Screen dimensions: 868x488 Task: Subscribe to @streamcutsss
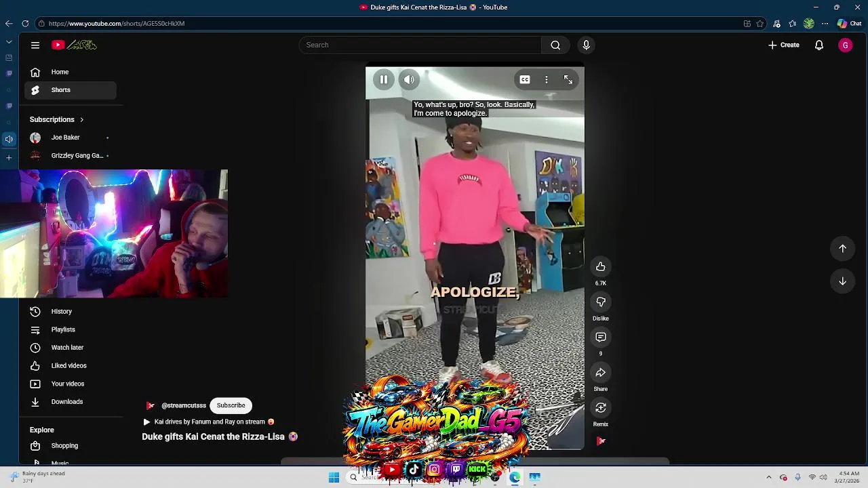(x=231, y=405)
